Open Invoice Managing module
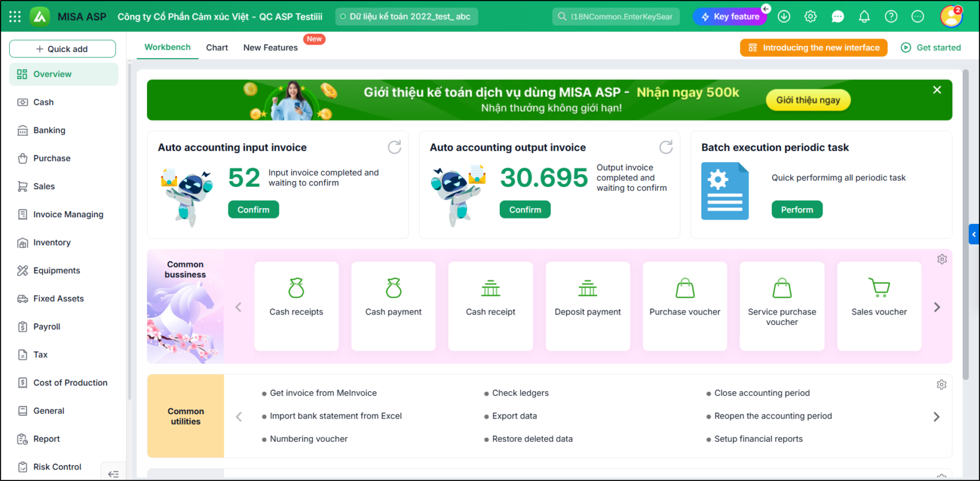 coord(64,214)
